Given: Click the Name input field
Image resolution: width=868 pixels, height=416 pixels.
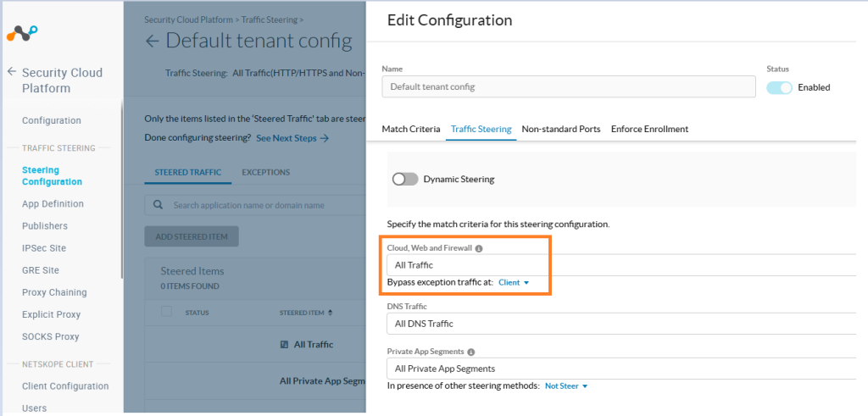Looking at the screenshot, I should [569, 87].
